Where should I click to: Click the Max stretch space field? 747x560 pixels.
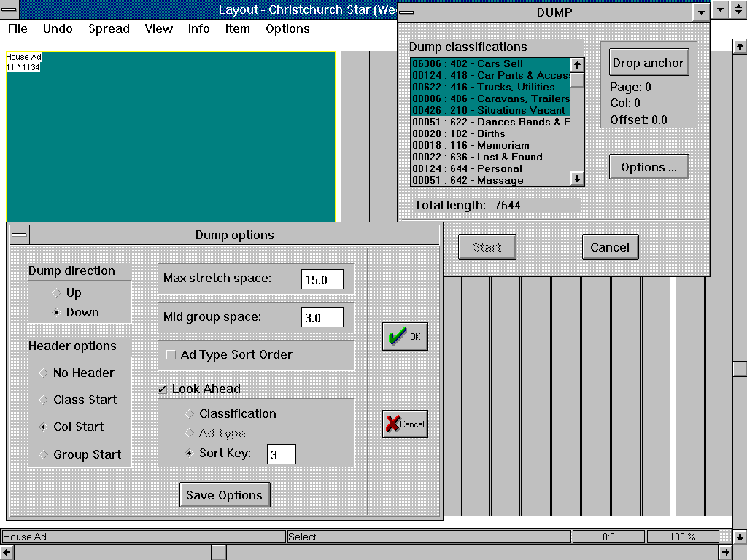point(322,279)
